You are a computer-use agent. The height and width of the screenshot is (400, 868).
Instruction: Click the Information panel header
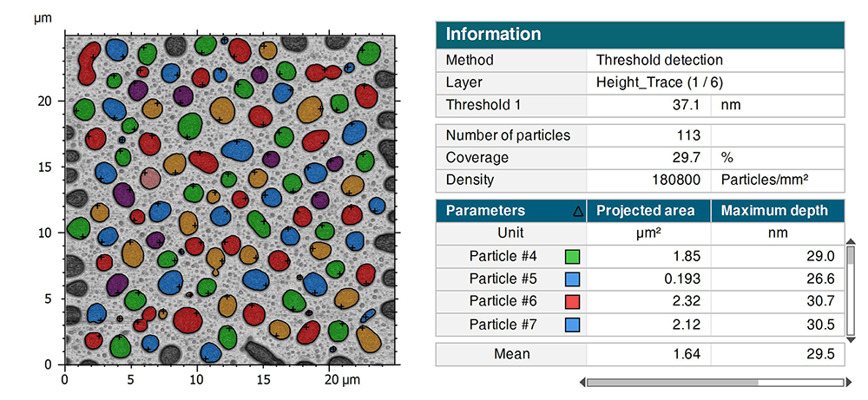pyautogui.click(x=640, y=35)
